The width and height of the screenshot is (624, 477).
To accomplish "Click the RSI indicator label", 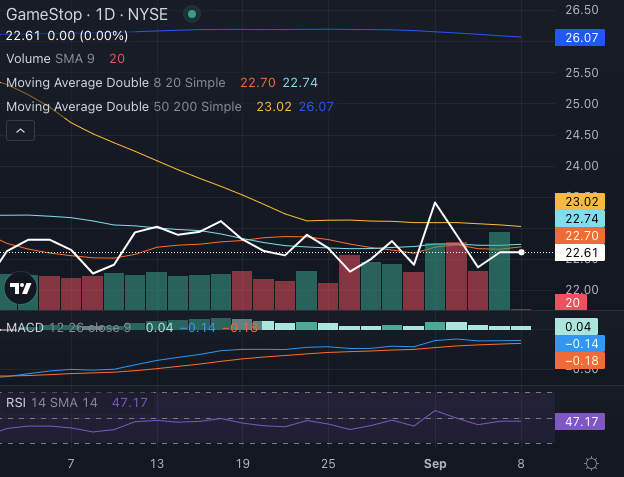I will [14, 402].
